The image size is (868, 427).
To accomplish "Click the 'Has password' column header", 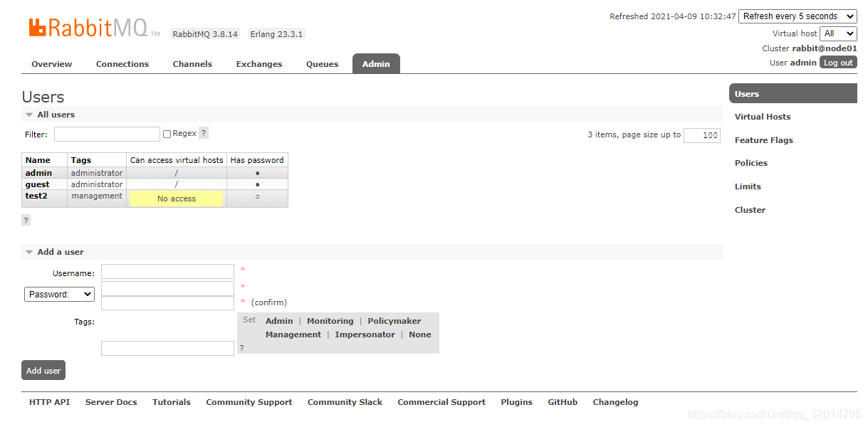I will (x=257, y=160).
